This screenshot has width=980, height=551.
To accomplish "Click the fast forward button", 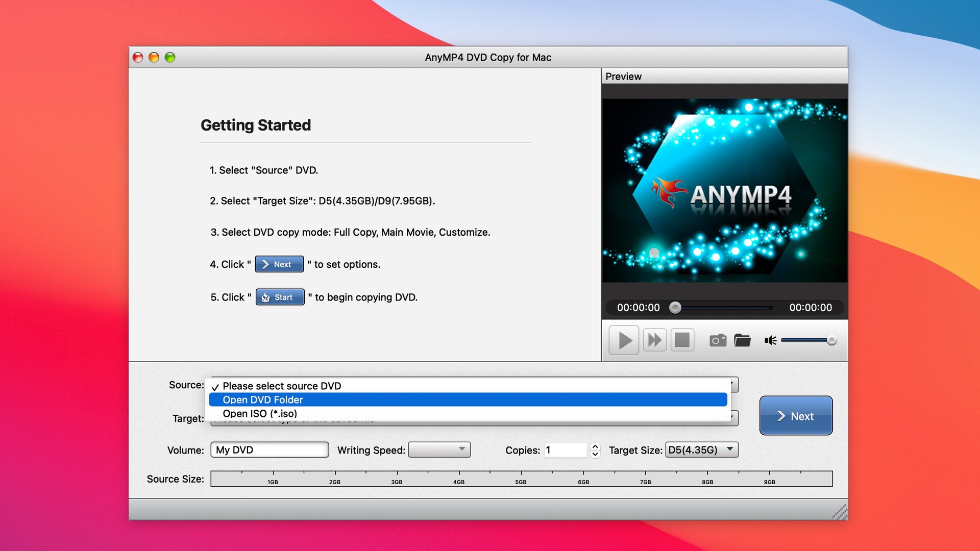I will tap(654, 340).
